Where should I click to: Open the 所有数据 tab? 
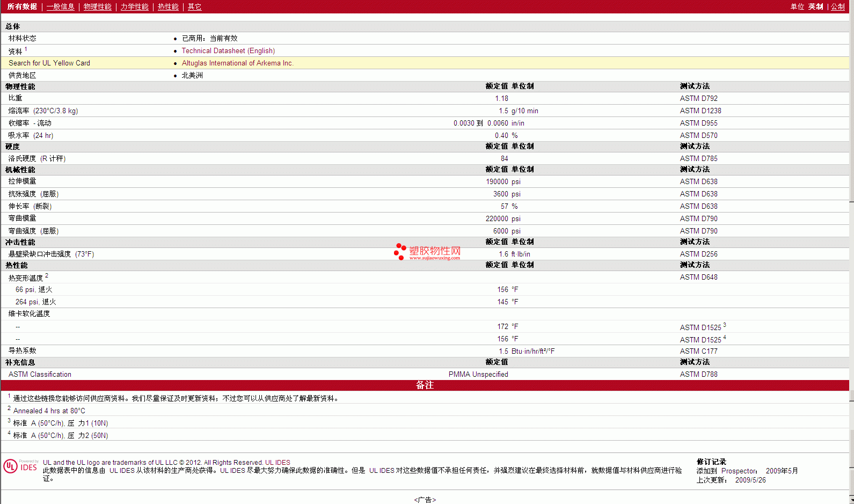[22, 6]
